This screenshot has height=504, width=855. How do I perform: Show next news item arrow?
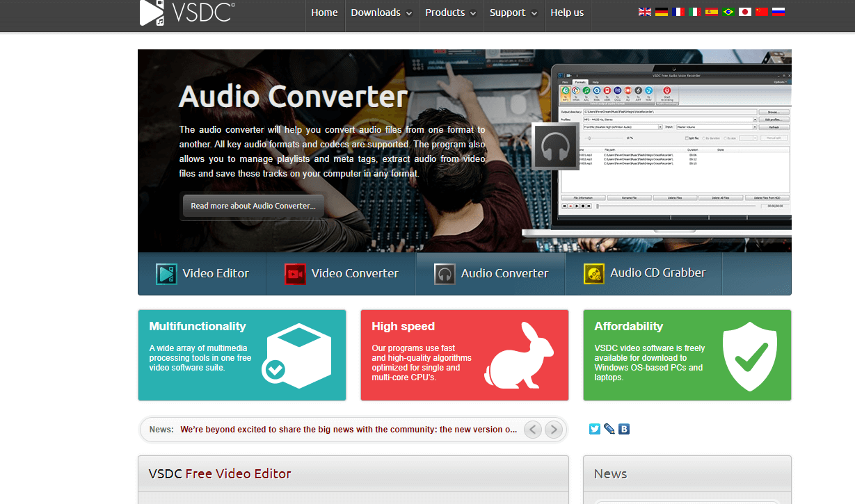pos(554,430)
